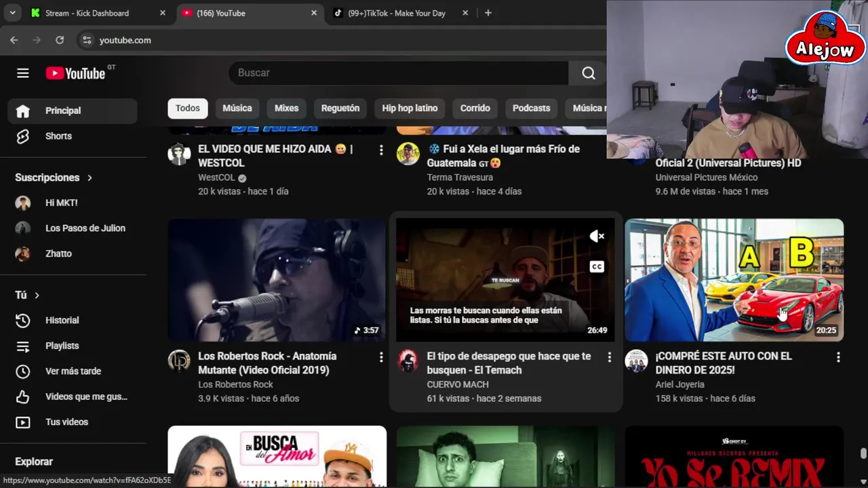This screenshot has width=868, height=488.
Task: Switch to TikTok - Make Your Day tab
Action: [x=401, y=13]
